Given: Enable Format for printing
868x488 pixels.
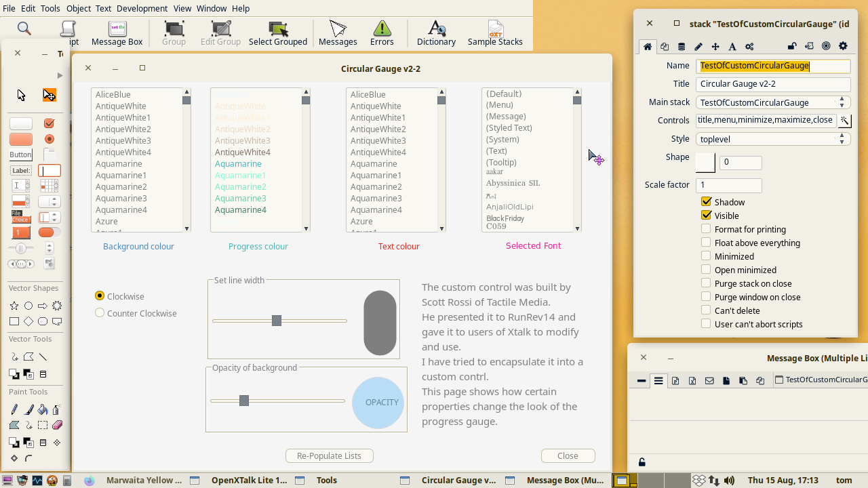Looking at the screenshot, I should point(706,229).
